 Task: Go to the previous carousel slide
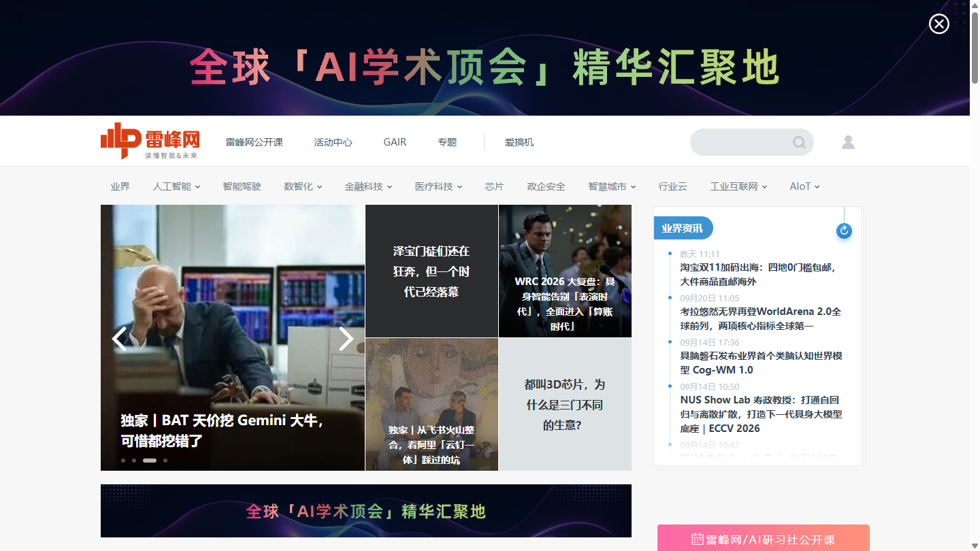[119, 338]
